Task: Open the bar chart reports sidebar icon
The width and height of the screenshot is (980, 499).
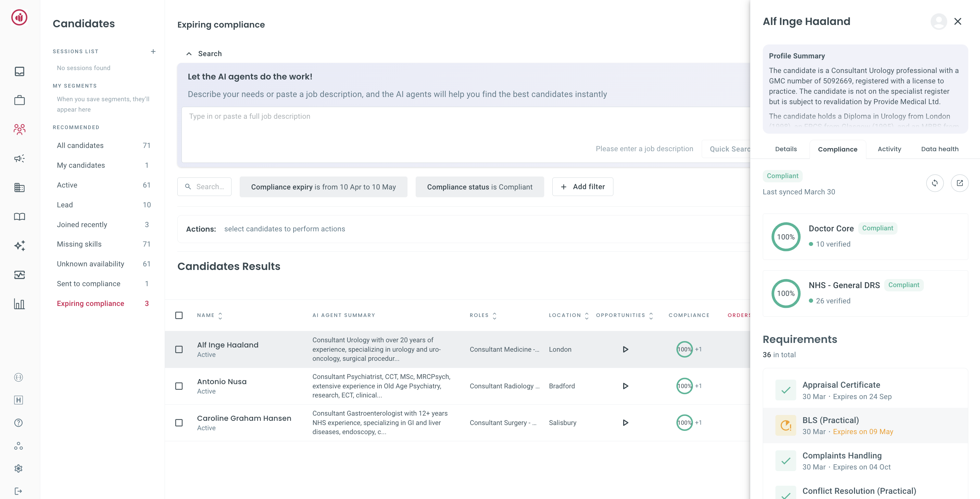Action: pyautogui.click(x=19, y=304)
